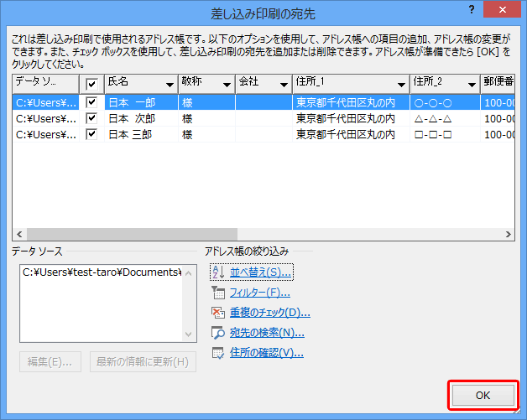Open the 重複のチェック(D)... link
The width and height of the screenshot is (527, 420).
click(x=270, y=313)
